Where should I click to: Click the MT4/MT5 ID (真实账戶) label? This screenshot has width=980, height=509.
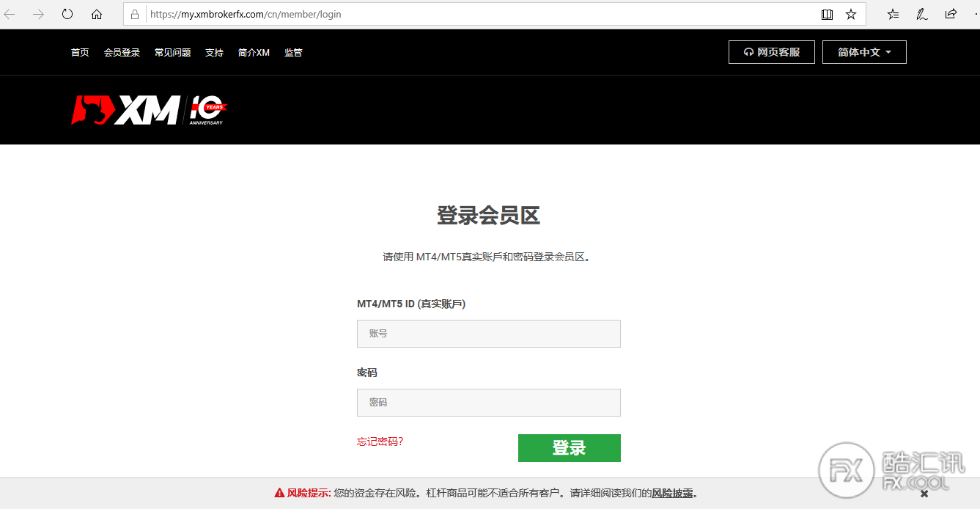pos(411,304)
